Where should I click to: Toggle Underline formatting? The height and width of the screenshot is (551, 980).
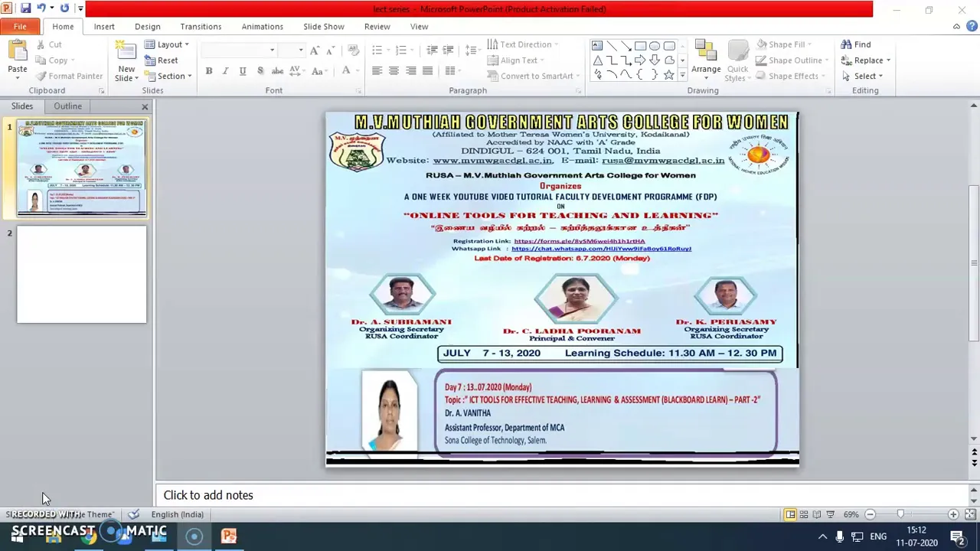[x=243, y=71]
